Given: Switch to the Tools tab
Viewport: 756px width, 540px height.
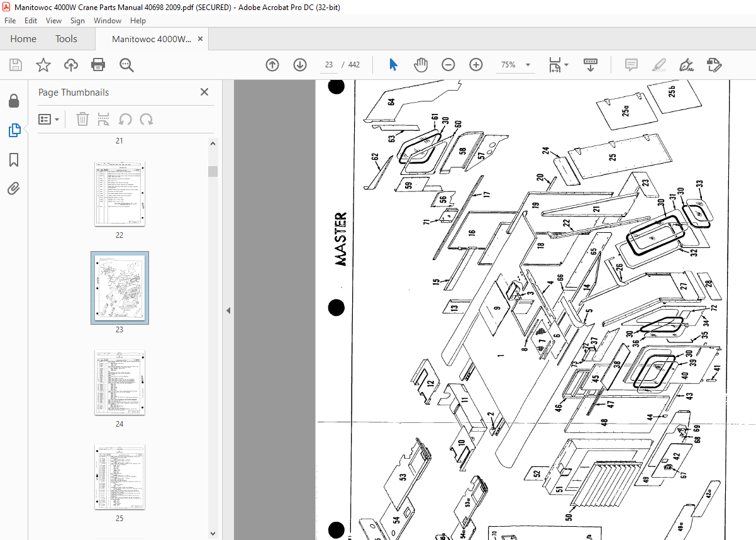Looking at the screenshot, I should pyautogui.click(x=66, y=39).
